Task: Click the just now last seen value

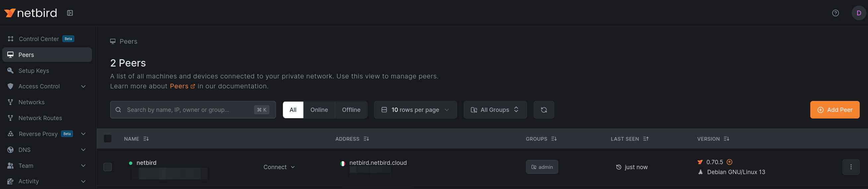Action: (x=632, y=167)
